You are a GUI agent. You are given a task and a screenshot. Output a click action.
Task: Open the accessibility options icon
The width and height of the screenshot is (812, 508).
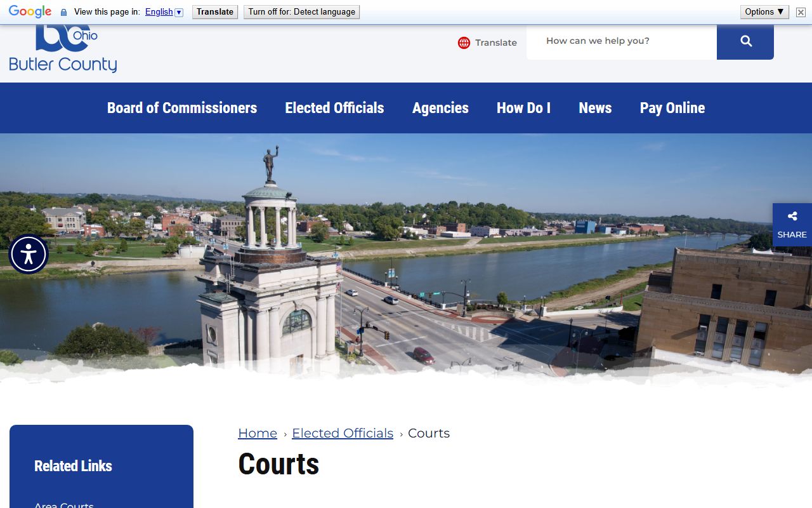tap(29, 254)
